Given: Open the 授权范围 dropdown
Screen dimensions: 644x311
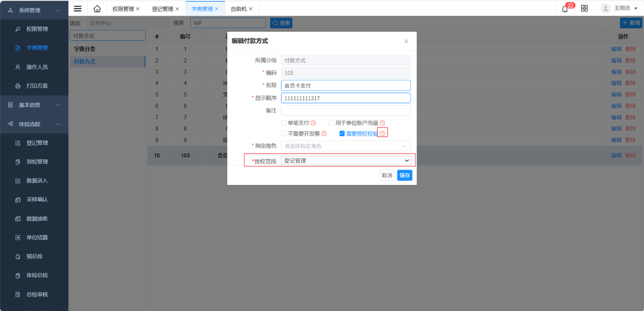Looking at the screenshot, I should click(346, 161).
